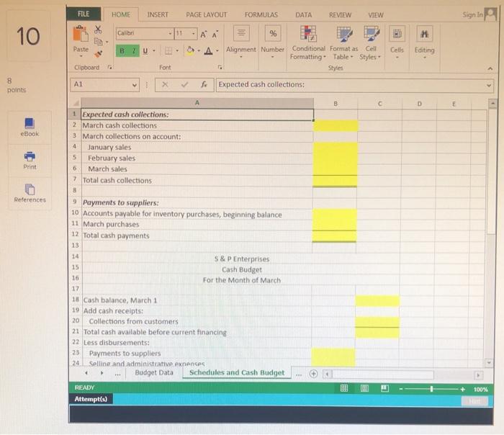This screenshot has height=435, width=504.
Task: Switch to Page Layout view in status bar
Action: coord(364,388)
